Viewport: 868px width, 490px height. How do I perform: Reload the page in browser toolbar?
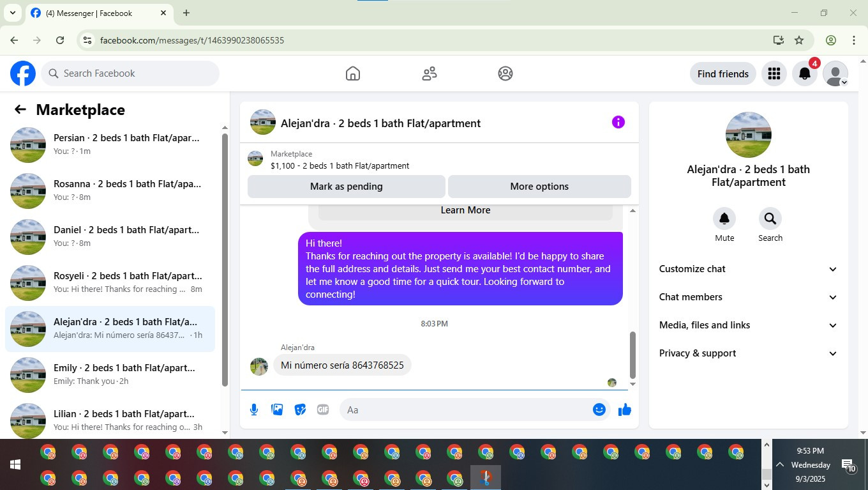tap(60, 40)
